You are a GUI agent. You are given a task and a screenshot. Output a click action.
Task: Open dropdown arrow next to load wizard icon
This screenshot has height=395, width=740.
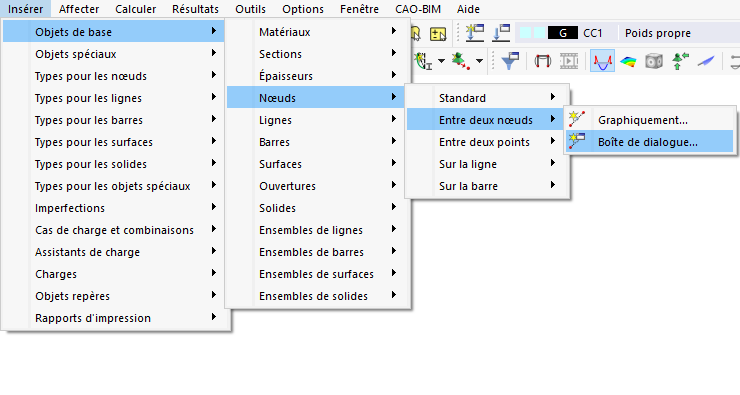coord(441,61)
